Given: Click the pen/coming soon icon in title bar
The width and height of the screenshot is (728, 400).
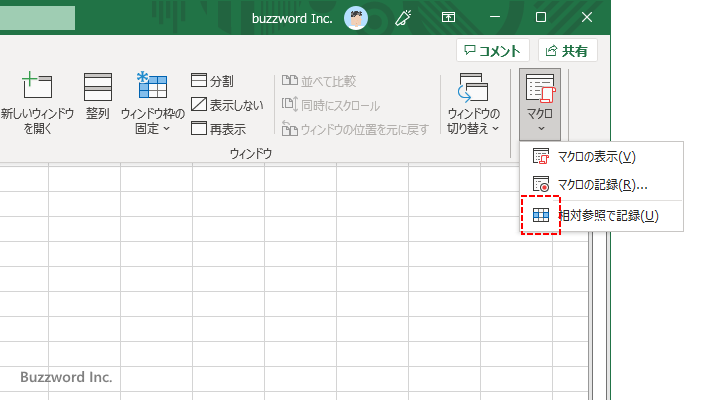Looking at the screenshot, I should point(404,17).
